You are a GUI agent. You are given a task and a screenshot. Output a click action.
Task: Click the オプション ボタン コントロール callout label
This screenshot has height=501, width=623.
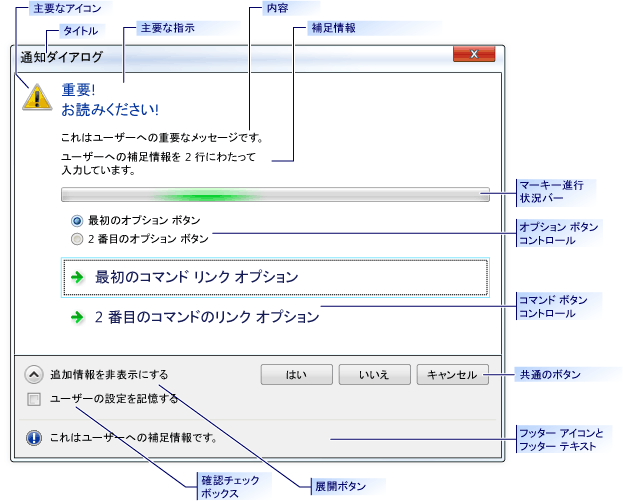(x=558, y=234)
